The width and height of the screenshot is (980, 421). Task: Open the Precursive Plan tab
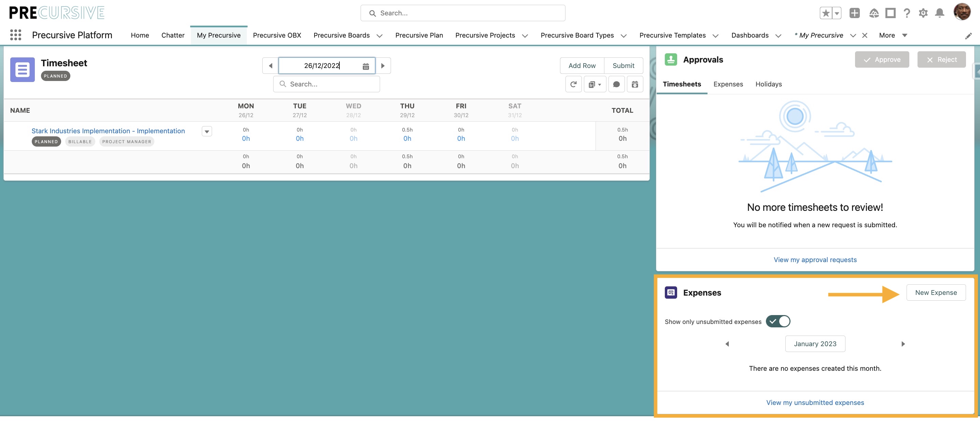[419, 35]
